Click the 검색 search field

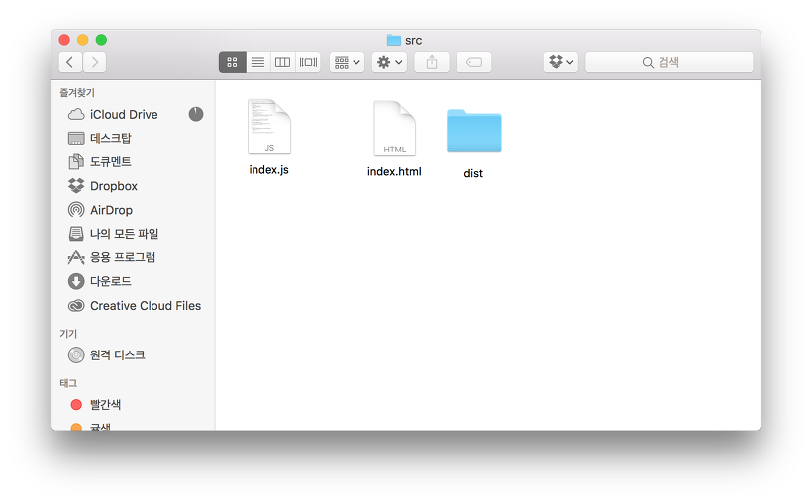669,62
